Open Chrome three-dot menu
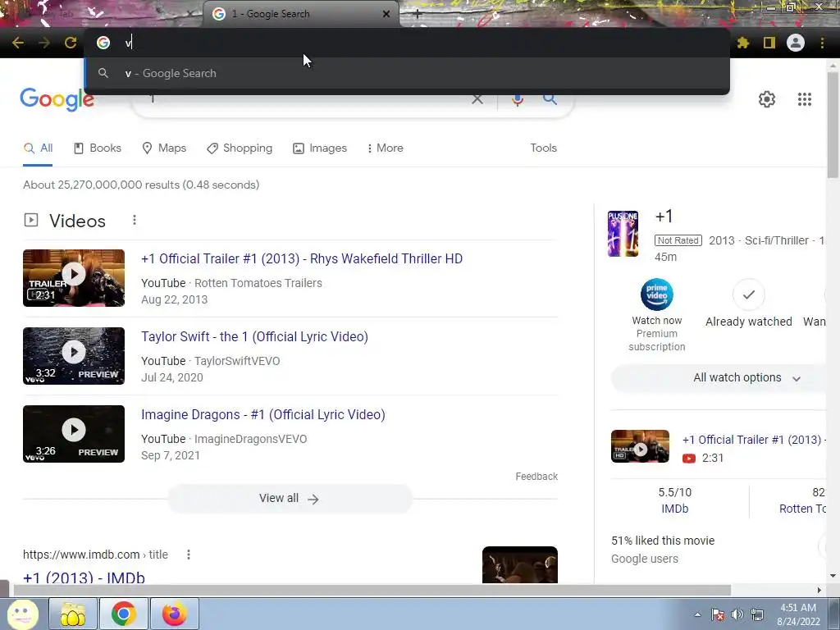The image size is (840, 630). [822, 43]
